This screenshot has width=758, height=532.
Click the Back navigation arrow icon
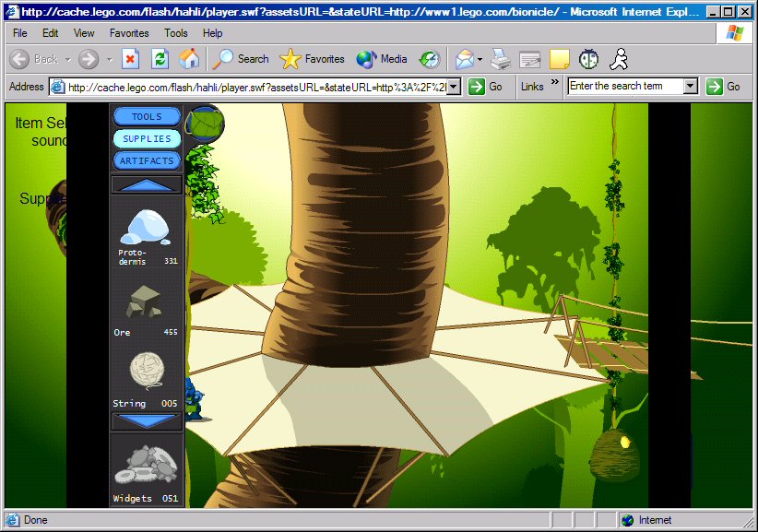[x=19, y=59]
